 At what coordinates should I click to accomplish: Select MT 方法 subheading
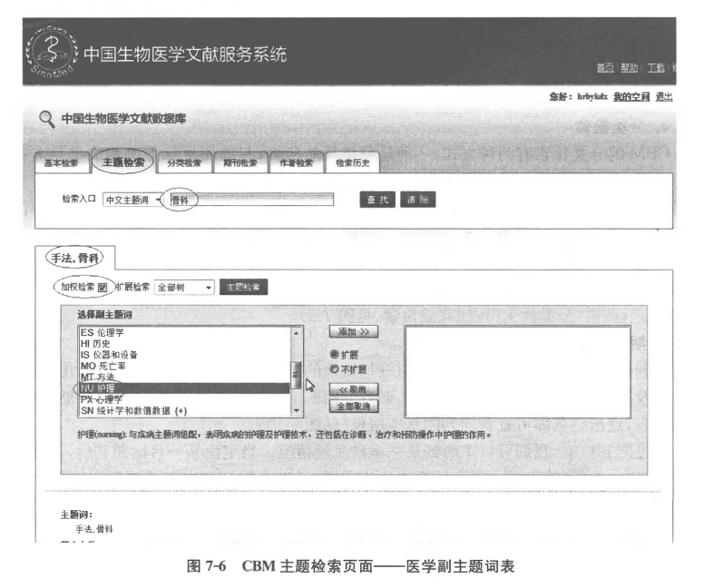pos(185,377)
